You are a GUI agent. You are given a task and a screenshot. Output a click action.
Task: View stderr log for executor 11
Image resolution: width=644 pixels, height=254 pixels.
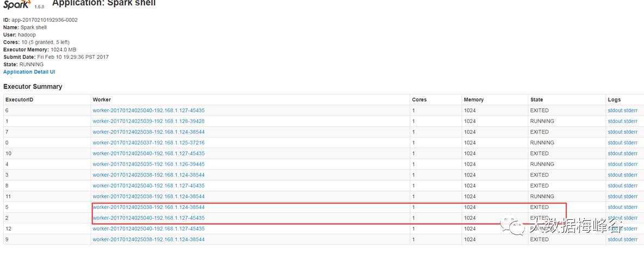630,196
